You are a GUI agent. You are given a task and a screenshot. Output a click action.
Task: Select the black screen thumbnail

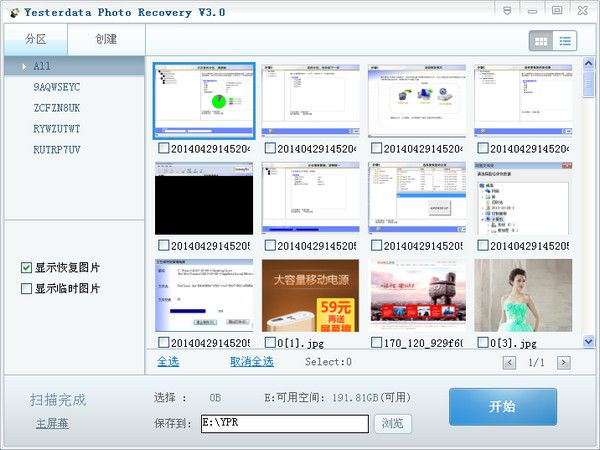point(204,198)
